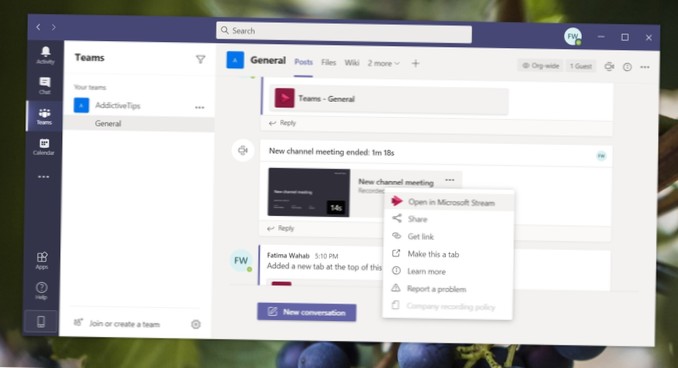The image size is (678, 368).
Task: Open more options for AddictiveTips team
Action: 199,107
